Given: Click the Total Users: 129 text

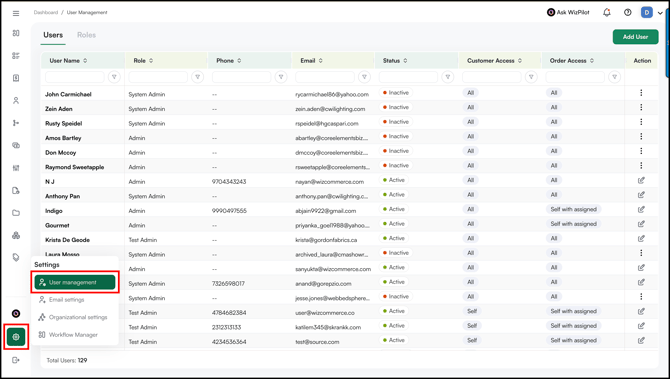Looking at the screenshot, I should coord(67,361).
